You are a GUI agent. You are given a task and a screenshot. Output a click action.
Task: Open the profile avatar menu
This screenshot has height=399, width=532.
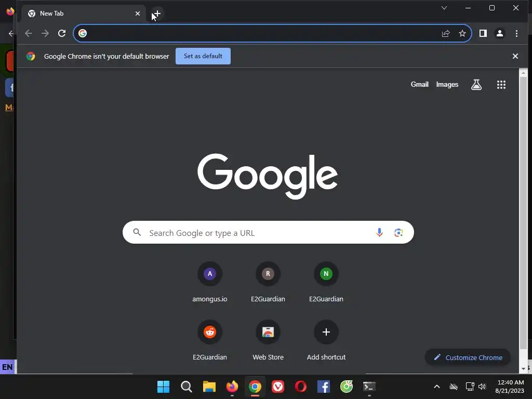tap(500, 33)
